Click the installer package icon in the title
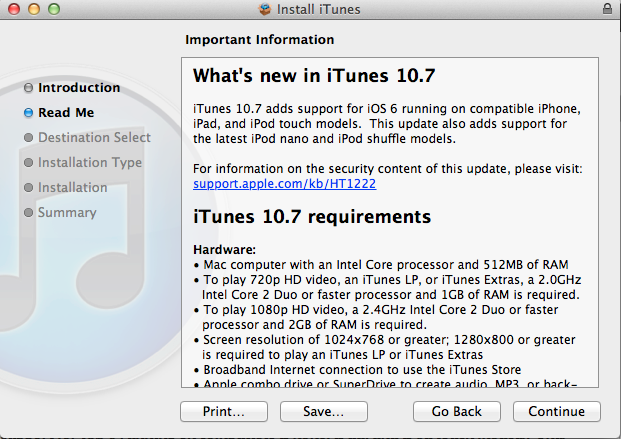621x439 pixels. click(265, 9)
